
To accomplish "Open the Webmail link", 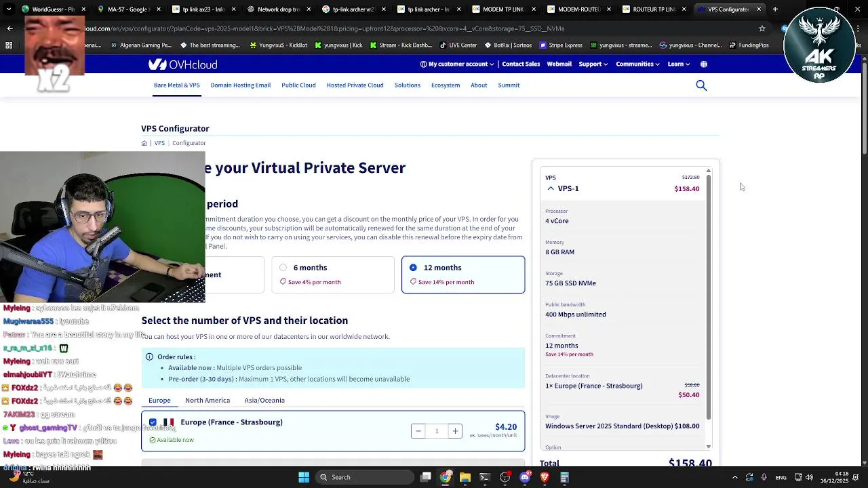I will click(559, 64).
